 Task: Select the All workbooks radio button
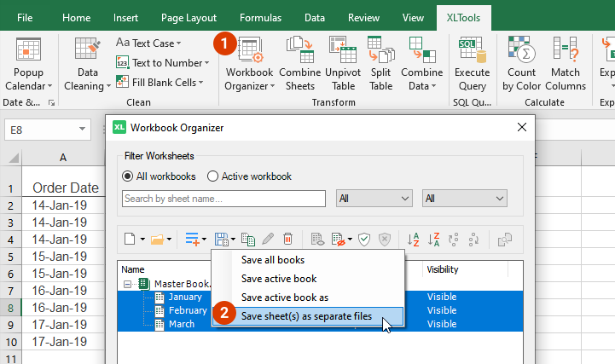click(127, 176)
